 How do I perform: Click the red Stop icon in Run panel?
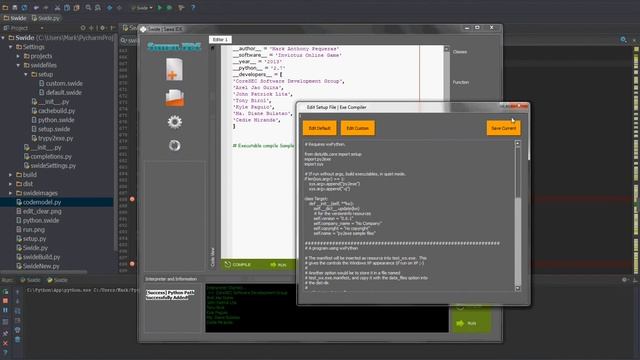pos(5,301)
